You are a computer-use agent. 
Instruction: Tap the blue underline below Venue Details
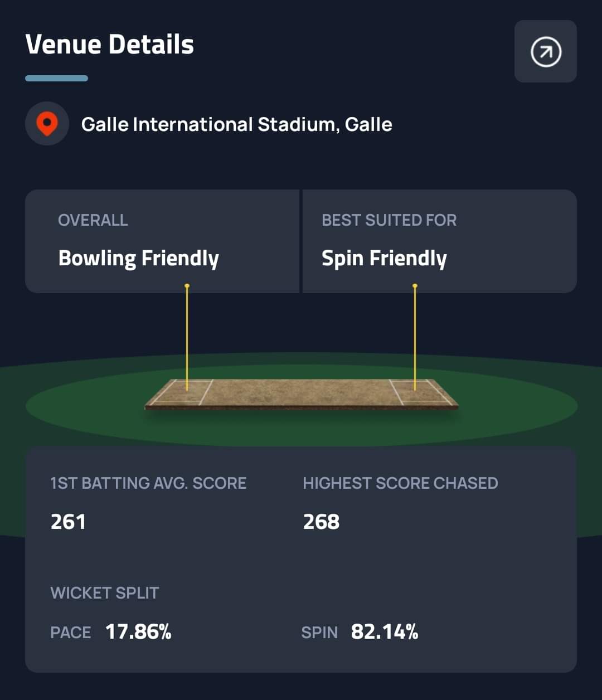coord(56,79)
